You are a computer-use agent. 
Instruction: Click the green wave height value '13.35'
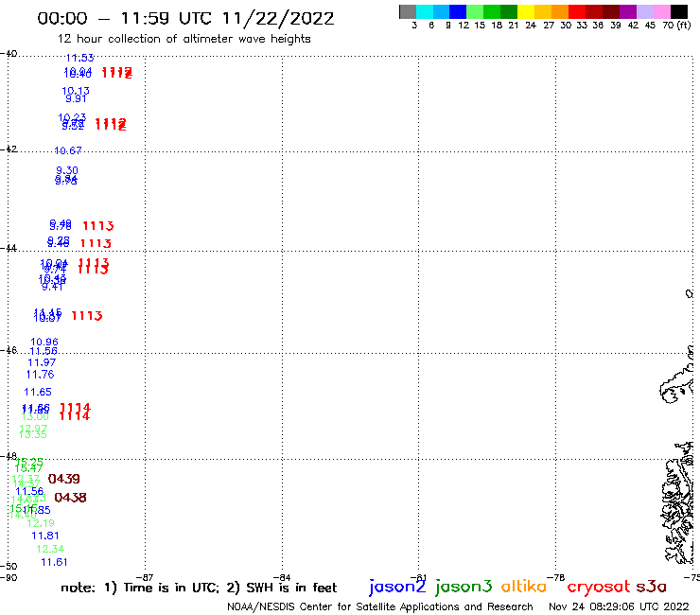(32, 434)
